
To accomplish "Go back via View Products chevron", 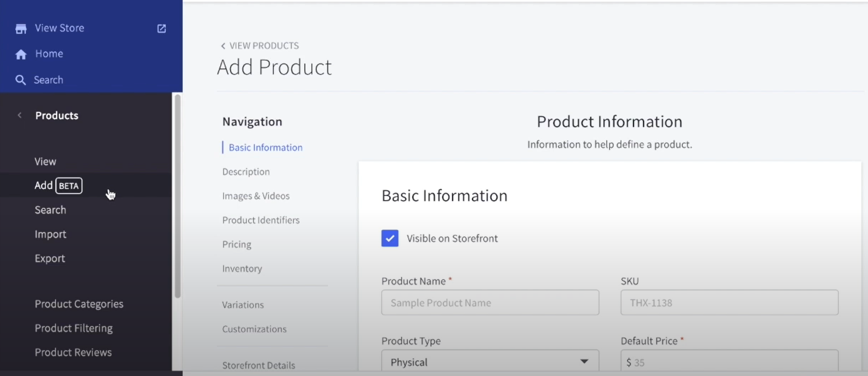I will tap(223, 46).
